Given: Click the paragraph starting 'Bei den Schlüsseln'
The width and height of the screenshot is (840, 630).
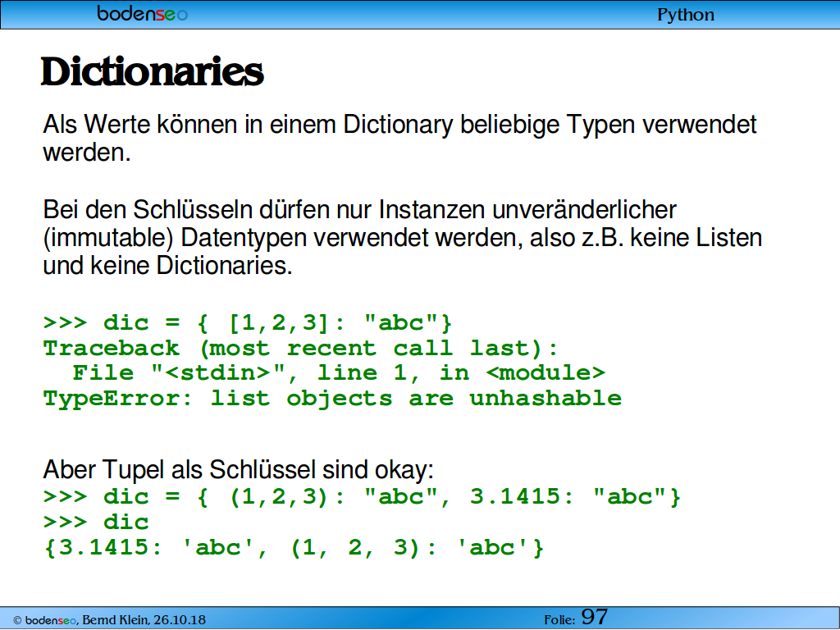Looking at the screenshot, I should [402, 237].
